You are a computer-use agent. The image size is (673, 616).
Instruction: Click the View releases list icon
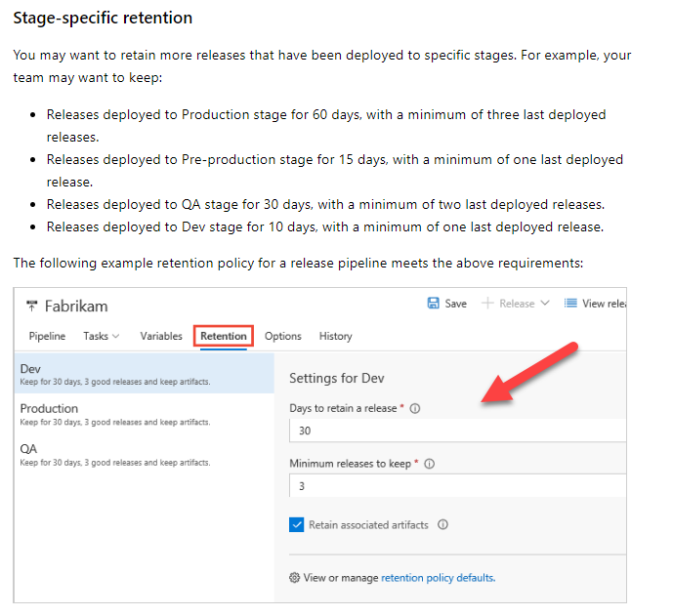pyautogui.click(x=570, y=304)
